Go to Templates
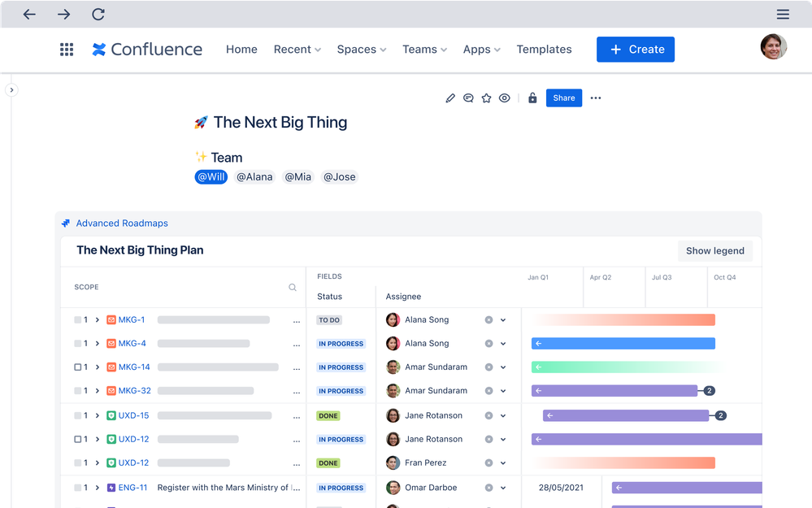Image resolution: width=812 pixels, height=508 pixels. click(x=544, y=50)
